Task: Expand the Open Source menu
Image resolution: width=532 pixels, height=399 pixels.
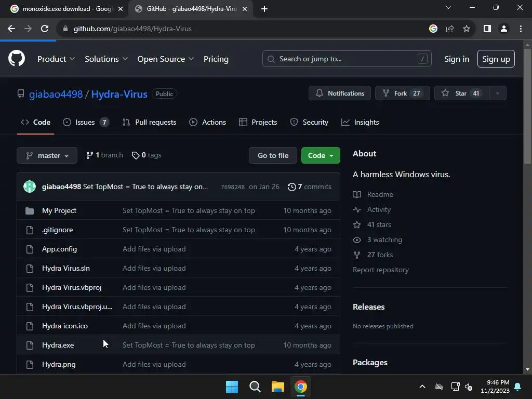Action: tap(166, 59)
